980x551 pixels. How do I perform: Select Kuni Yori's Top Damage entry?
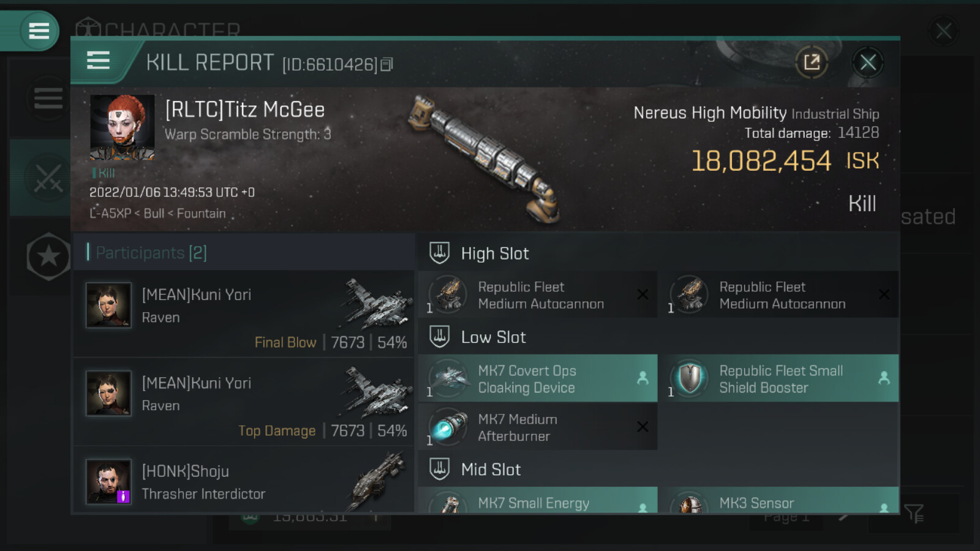(244, 402)
